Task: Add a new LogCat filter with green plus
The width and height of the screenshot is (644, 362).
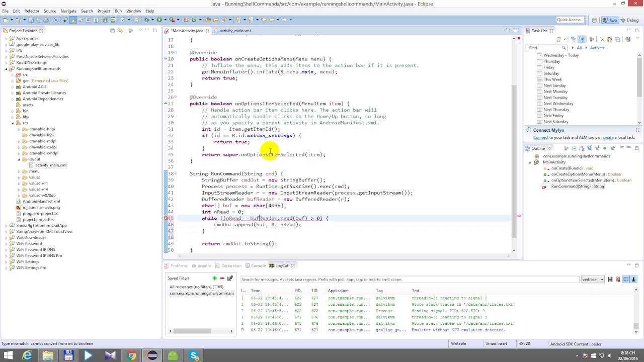Action: (214, 278)
